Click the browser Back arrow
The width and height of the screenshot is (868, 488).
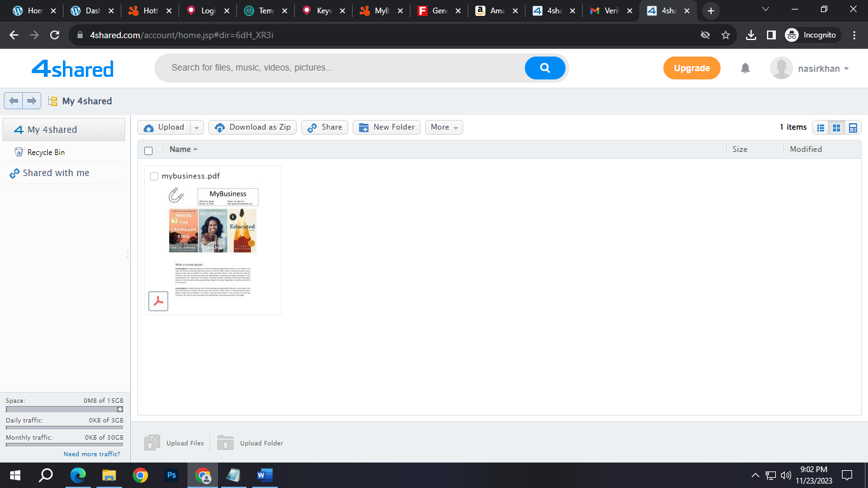tap(14, 35)
